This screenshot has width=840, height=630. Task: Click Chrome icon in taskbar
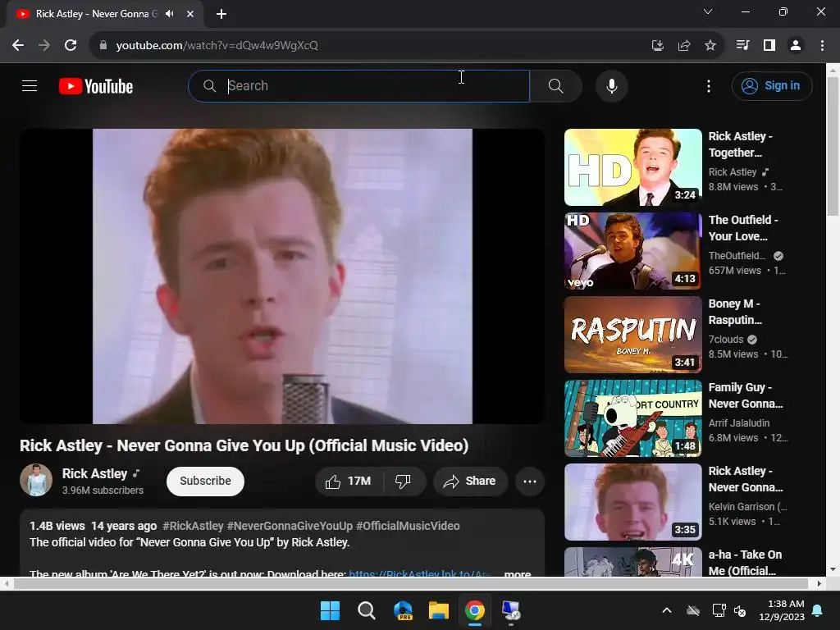475,610
